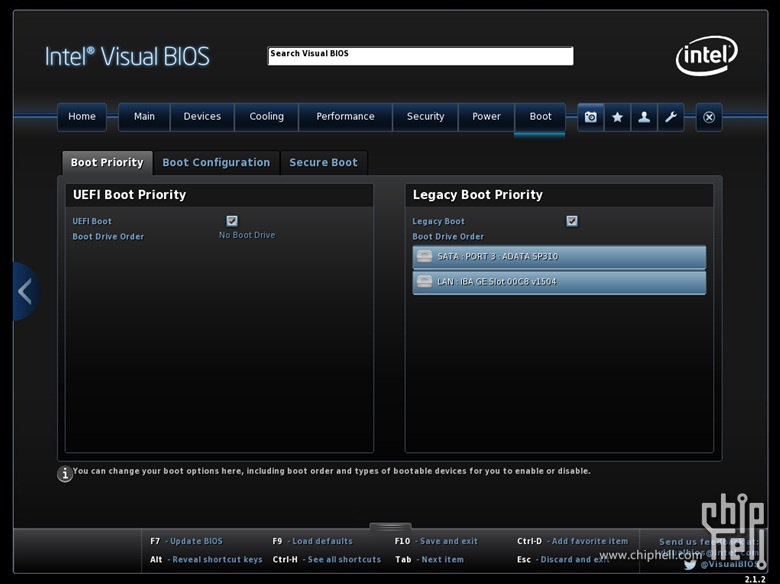Toggle the Legacy Boot checkbox
780x584 pixels.
tap(572, 221)
